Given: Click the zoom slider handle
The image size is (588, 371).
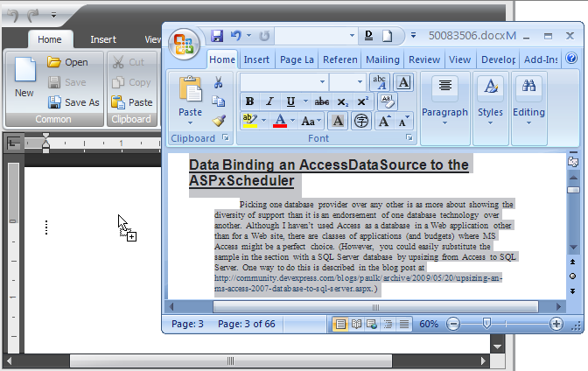Looking at the screenshot, I should [x=486, y=323].
